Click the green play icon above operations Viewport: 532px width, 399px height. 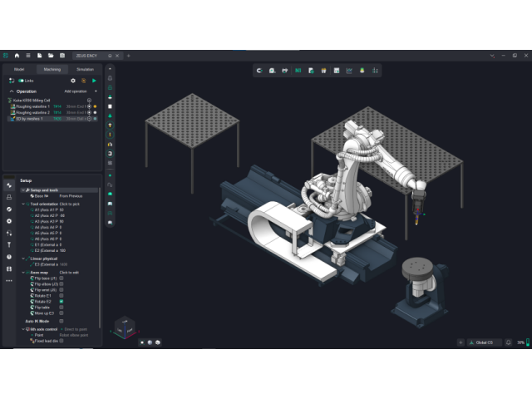(x=94, y=81)
